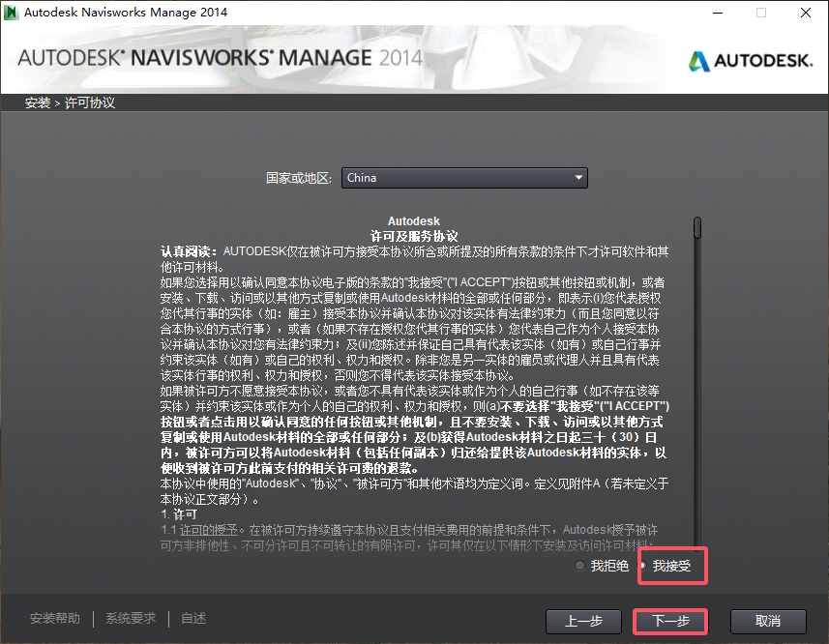Click the license agreement scrollbar thumb
The height and width of the screenshot is (644, 829).
(x=697, y=227)
